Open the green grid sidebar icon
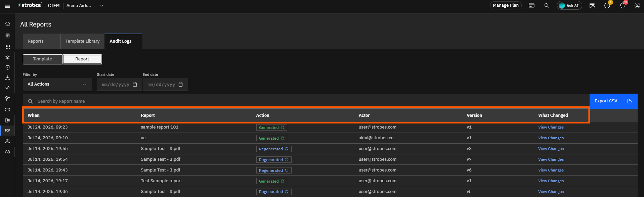 point(7,47)
